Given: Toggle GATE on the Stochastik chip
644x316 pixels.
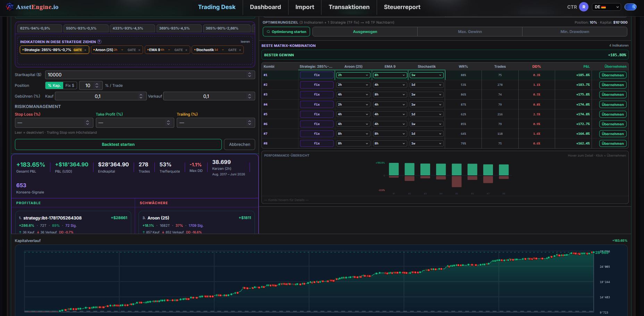Looking at the screenshot, I should [232, 50].
